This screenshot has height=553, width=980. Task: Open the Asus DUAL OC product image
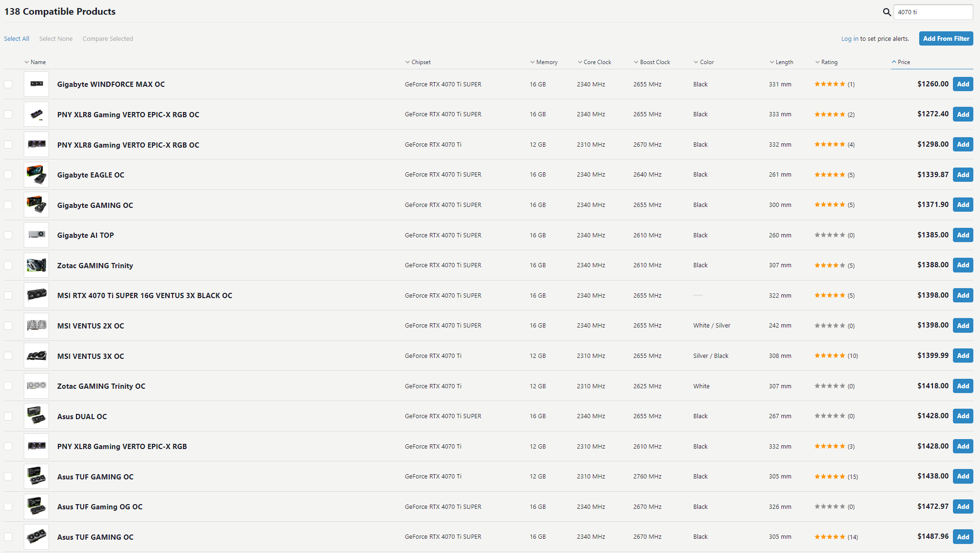click(36, 416)
